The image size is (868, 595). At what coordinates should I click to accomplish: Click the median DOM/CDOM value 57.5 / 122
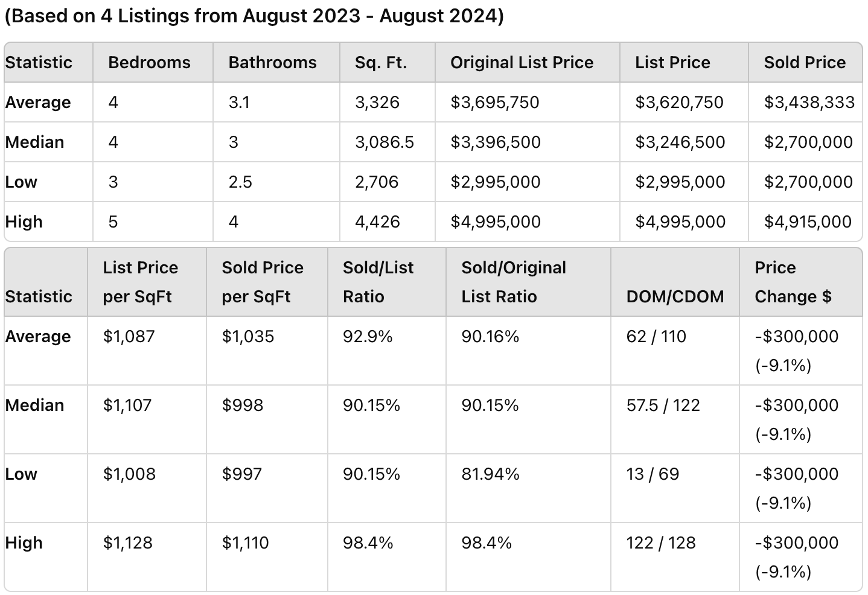coord(663,405)
